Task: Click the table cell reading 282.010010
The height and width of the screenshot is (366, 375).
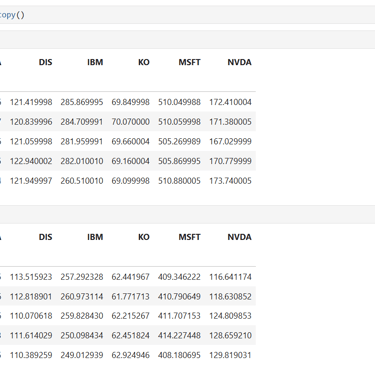Action: (82, 161)
